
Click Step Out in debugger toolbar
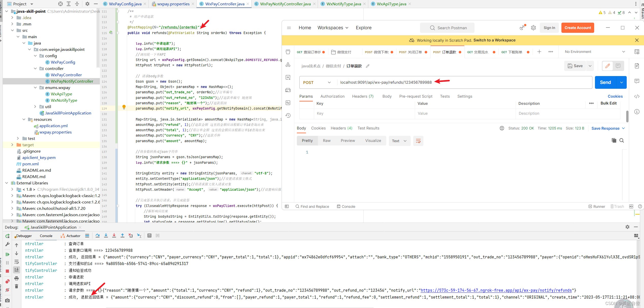(x=122, y=236)
